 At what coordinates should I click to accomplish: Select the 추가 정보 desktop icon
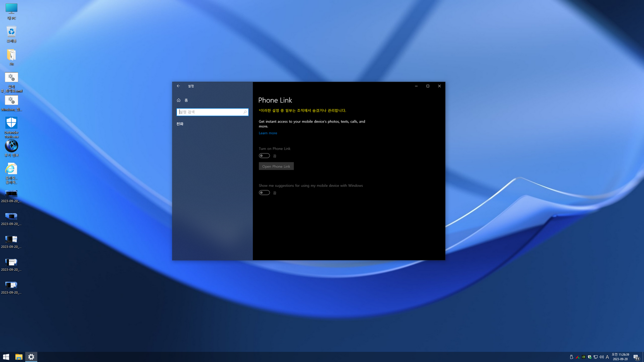pos(11,148)
